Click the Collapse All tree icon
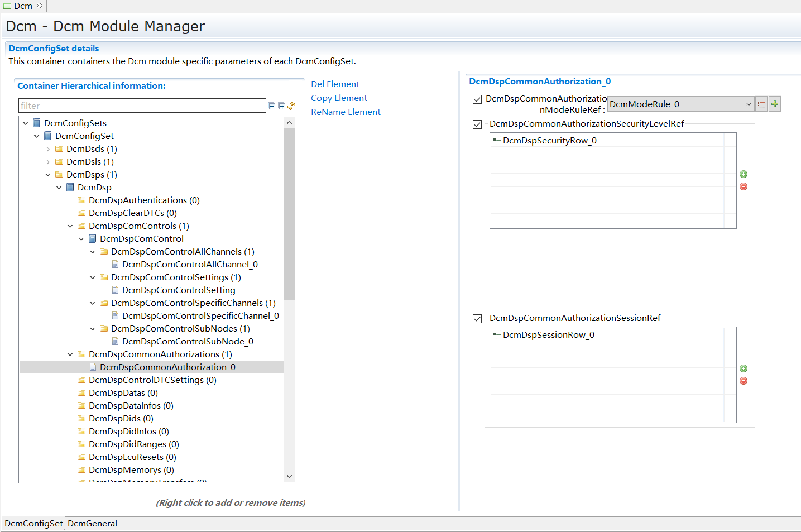 tap(272, 106)
